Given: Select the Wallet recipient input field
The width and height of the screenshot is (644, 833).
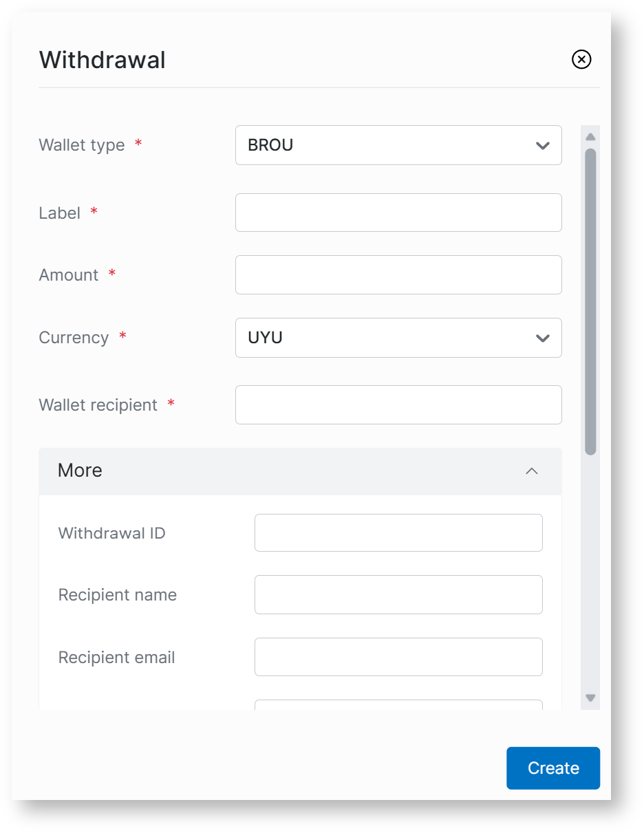Looking at the screenshot, I should [x=398, y=405].
